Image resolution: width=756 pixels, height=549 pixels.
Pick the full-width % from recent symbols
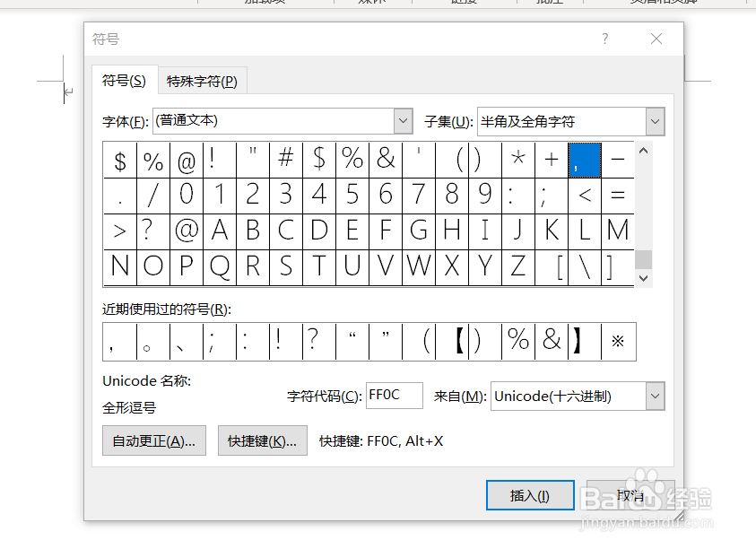[x=517, y=342]
